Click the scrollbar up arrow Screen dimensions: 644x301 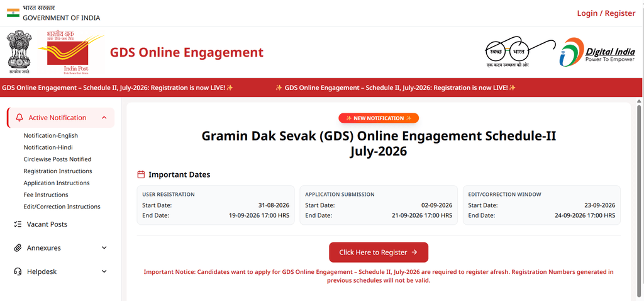(x=639, y=101)
